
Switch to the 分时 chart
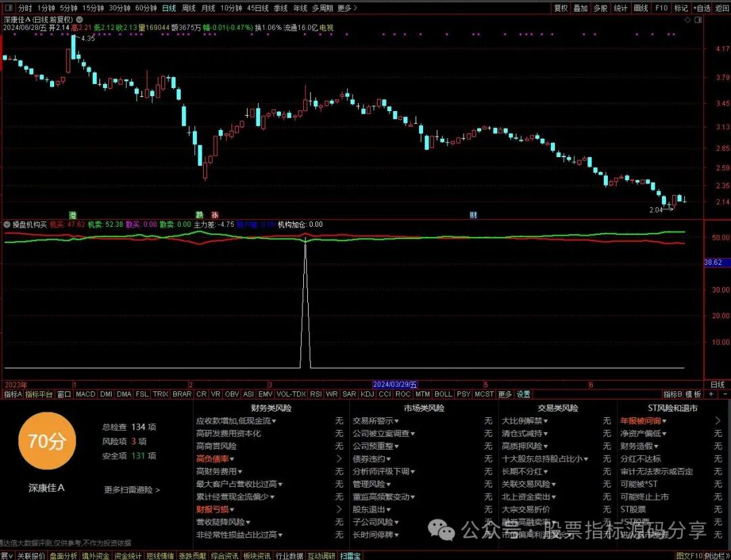[25, 8]
